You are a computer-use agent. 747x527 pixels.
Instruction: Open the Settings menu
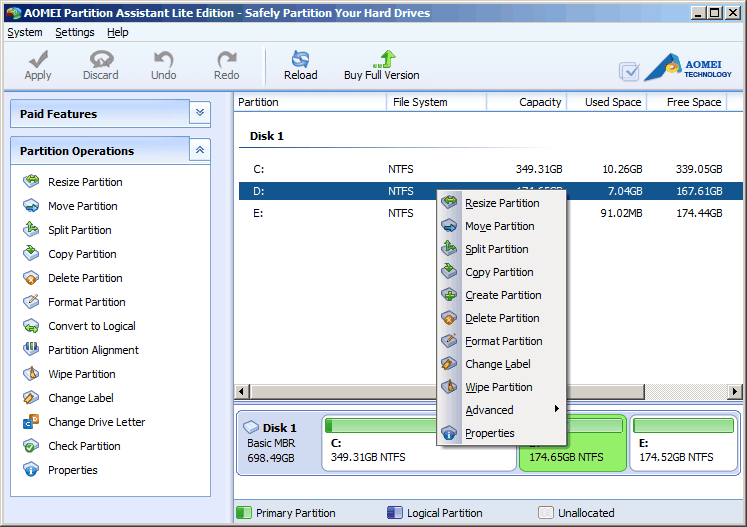pyautogui.click(x=75, y=32)
